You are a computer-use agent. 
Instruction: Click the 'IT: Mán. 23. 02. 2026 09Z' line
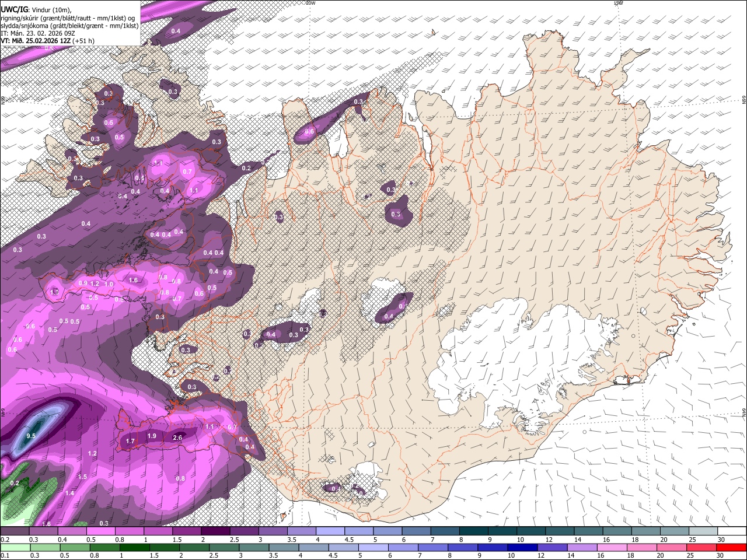(x=39, y=33)
